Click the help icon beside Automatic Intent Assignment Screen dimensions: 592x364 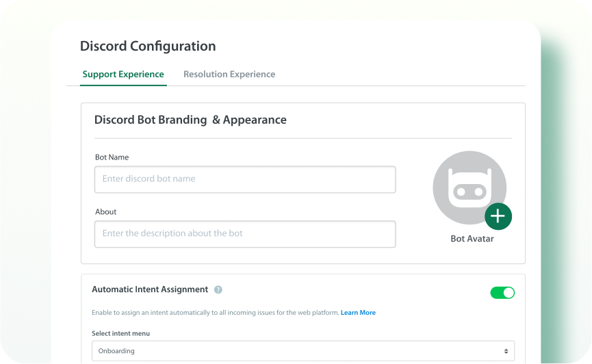pos(218,289)
